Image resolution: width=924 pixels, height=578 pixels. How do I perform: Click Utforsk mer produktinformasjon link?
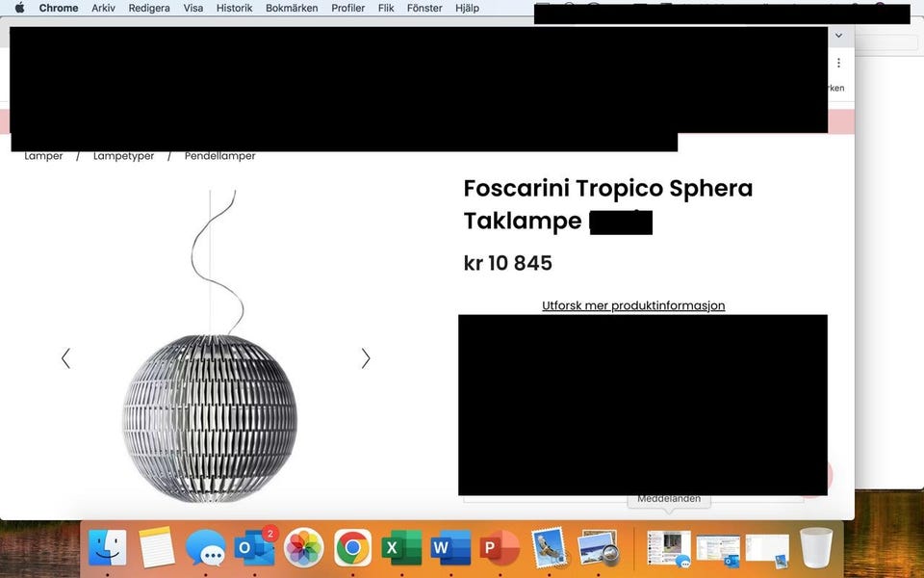(633, 305)
